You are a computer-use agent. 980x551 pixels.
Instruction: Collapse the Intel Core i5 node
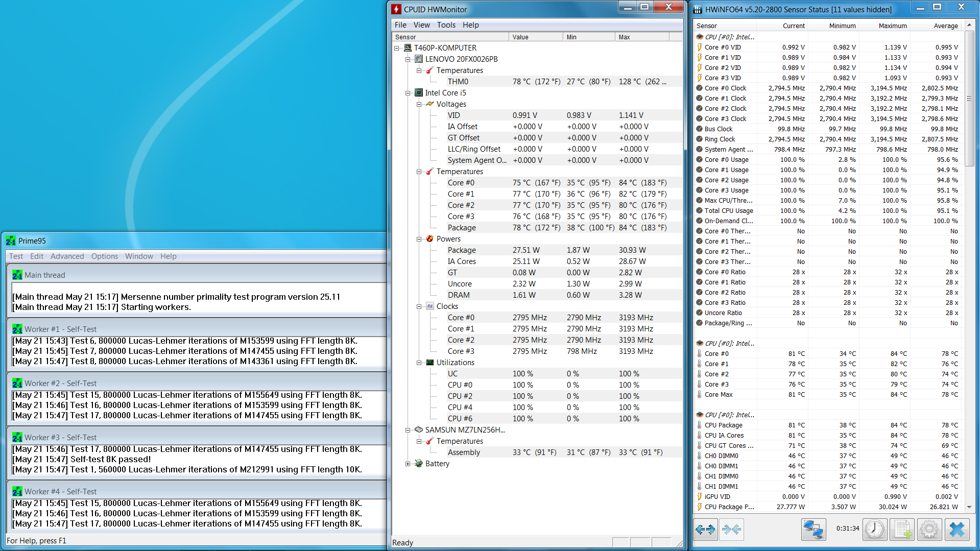[x=408, y=93]
